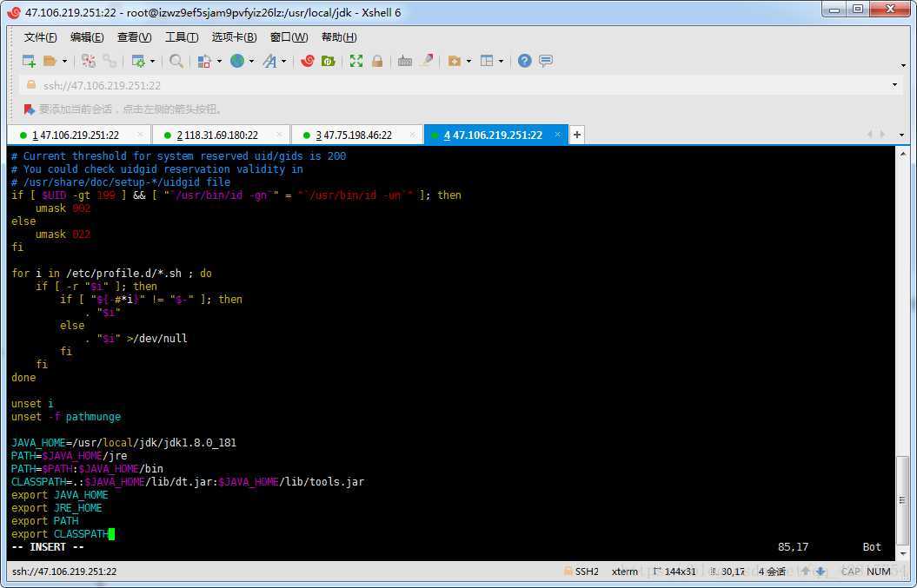917x588 pixels.
Task: Click the Find magnifier icon in toolbar
Action: 176,61
